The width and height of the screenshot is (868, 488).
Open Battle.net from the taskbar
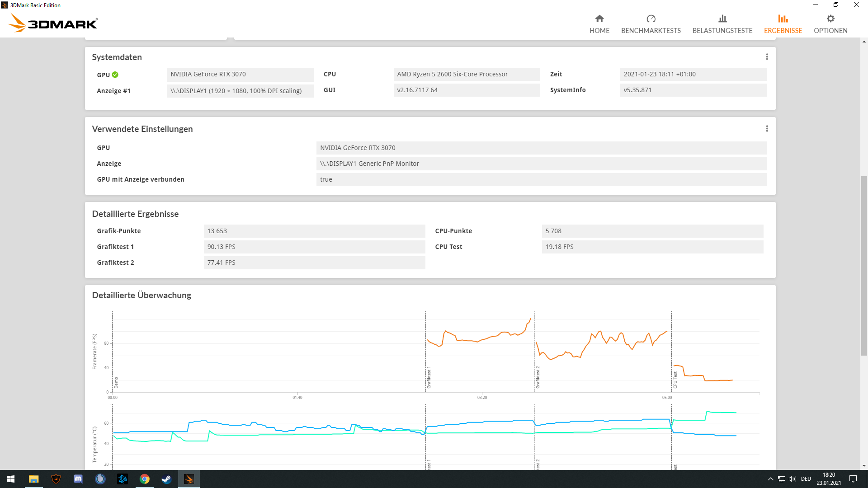pos(123,479)
